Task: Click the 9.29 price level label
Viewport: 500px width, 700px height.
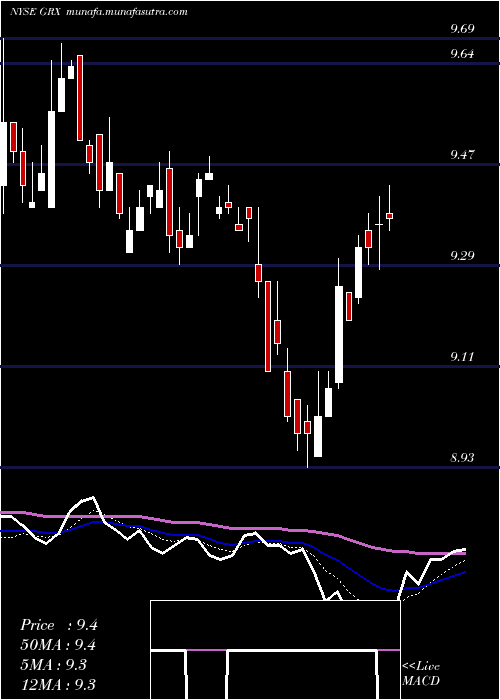Action: (x=462, y=256)
